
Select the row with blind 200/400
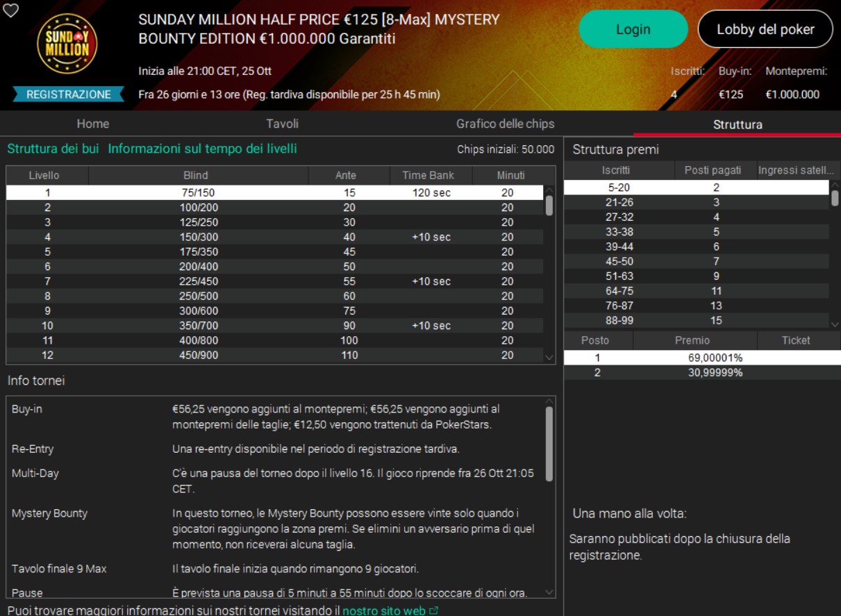pos(275,267)
